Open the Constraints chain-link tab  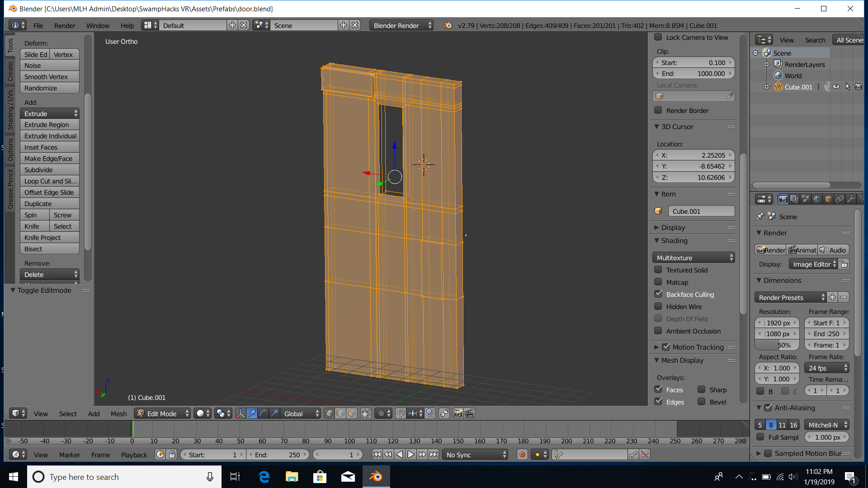[840, 199]
